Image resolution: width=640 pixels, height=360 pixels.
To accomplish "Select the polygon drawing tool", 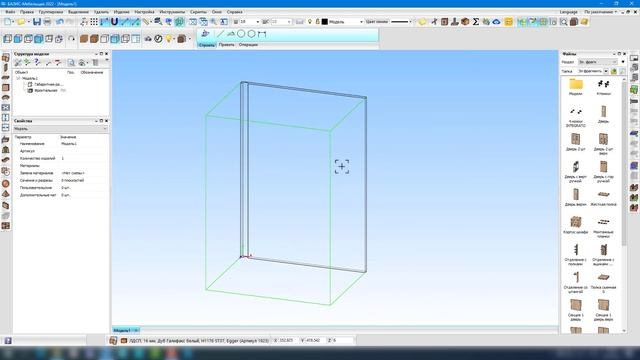I will tap(251, 34).
